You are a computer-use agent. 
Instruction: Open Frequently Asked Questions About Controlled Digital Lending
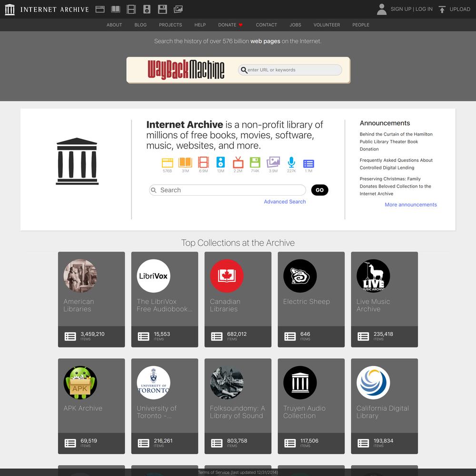pyautogui.click(x=396, y=164)
